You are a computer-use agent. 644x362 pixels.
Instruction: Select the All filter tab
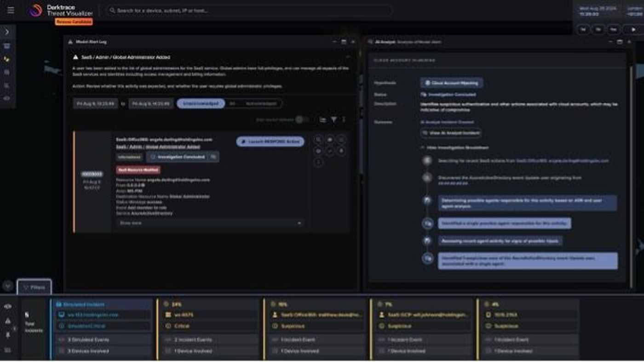(x=232, y=104)
